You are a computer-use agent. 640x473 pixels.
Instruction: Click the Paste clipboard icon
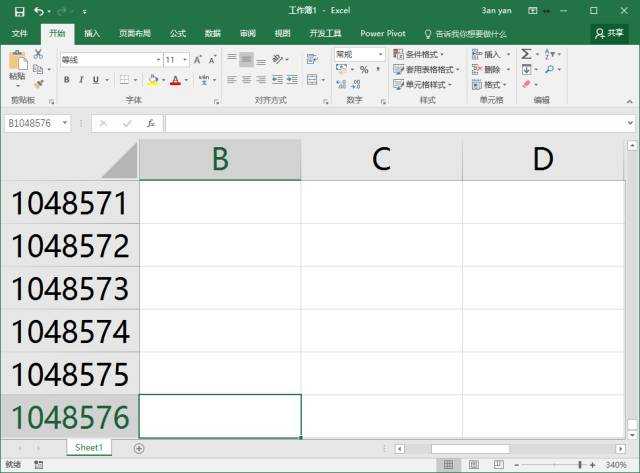[18, 61]
